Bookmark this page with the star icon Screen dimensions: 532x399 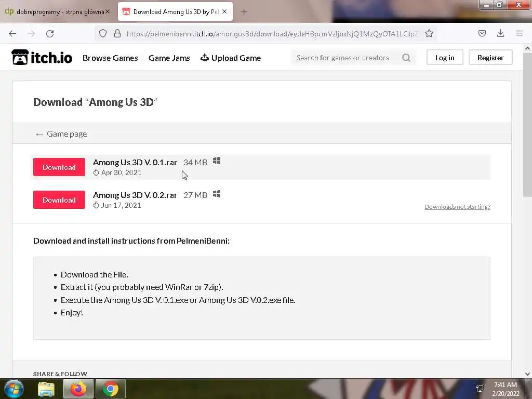point(429,33)
